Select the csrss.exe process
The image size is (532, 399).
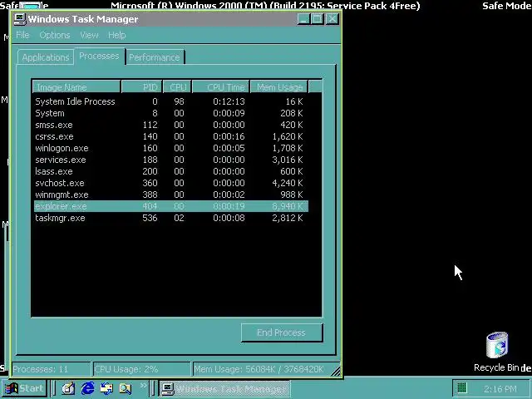coord(171,136)
